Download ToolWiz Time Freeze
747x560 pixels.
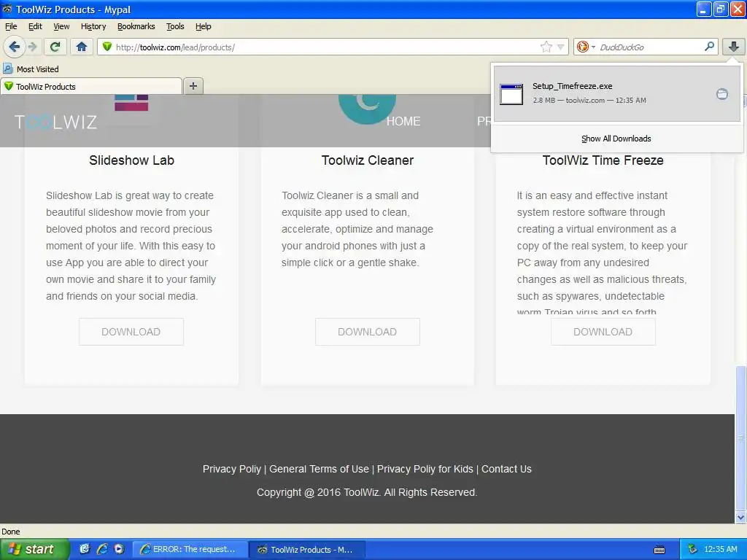(x=603, y=332)
